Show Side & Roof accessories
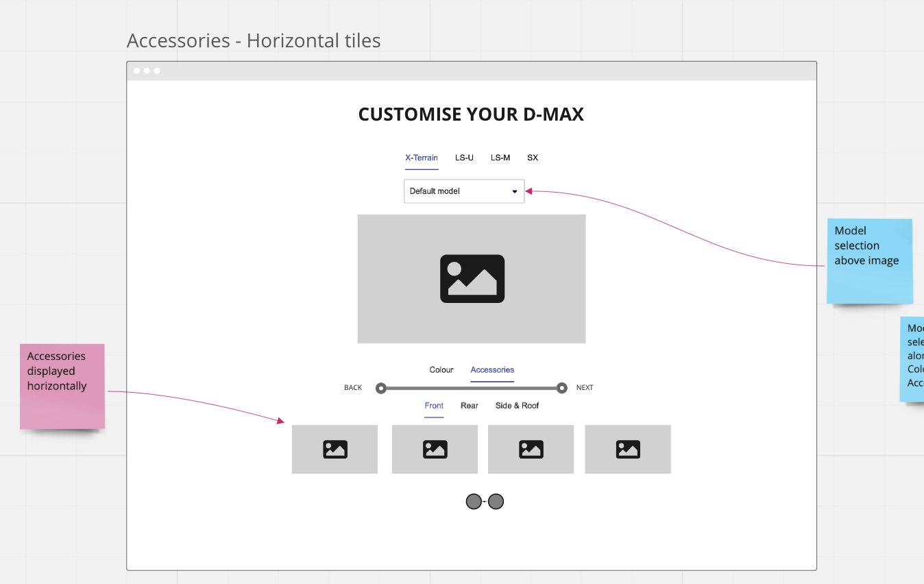Screen dimensions: 924x584 [518, 406]
